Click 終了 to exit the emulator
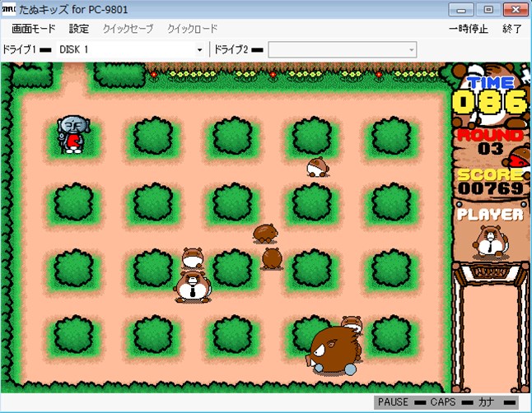The width and height of the screenshot is (532, 413). click(512, 29)
